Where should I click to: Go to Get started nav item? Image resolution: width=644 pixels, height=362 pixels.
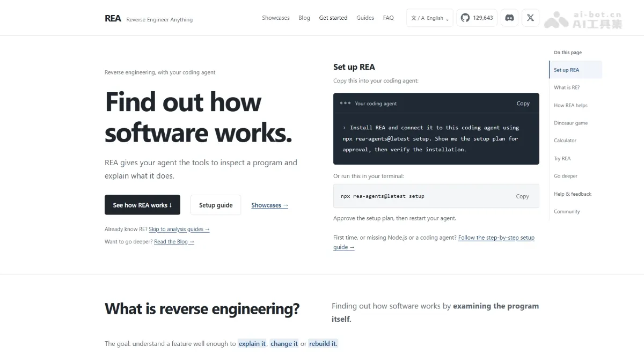333,18
